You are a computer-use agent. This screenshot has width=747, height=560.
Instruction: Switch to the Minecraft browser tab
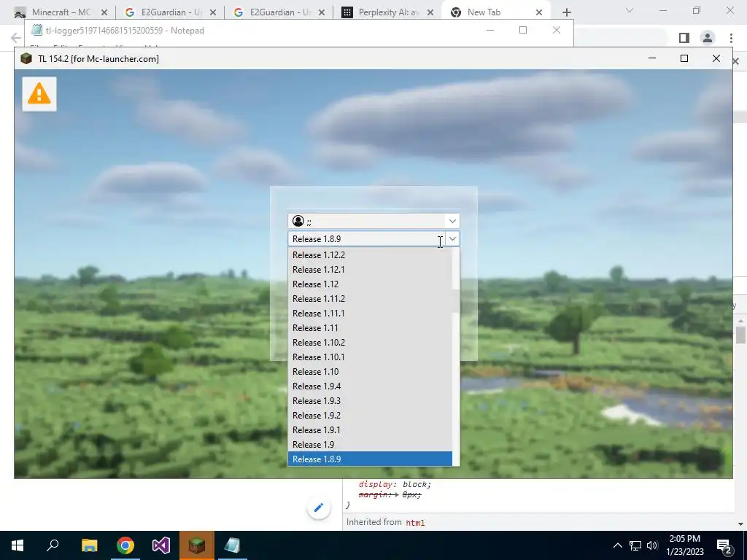pyautogui.click(x=61, y=12)
